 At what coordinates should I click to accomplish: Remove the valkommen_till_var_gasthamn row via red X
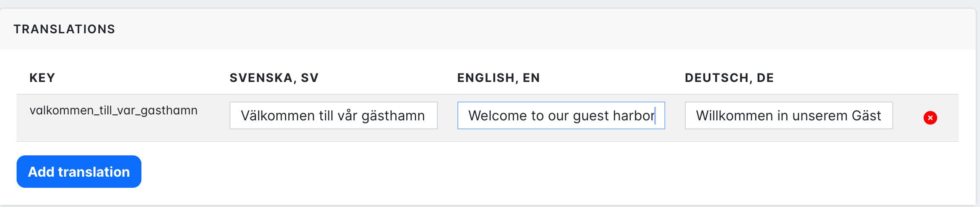tap(930, 117)
